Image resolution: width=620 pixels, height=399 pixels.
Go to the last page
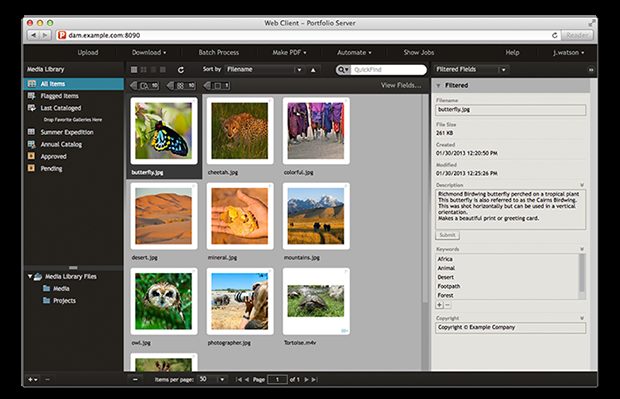point(314,380)
